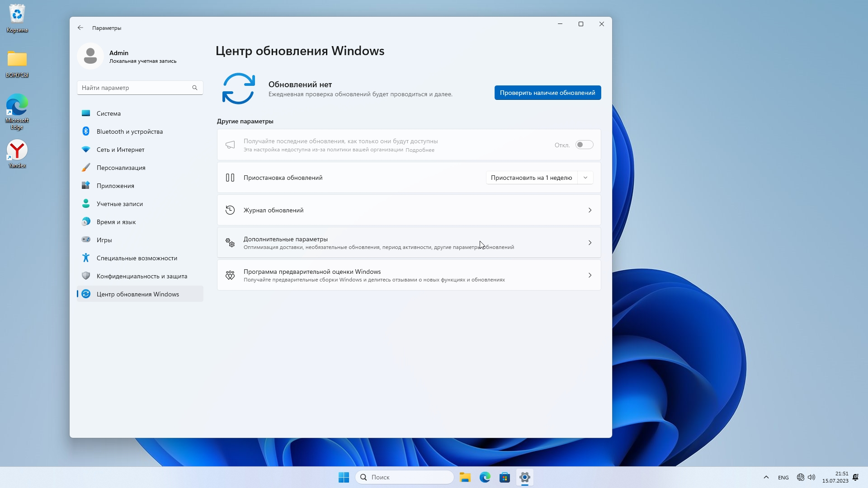Click the Специальные возможности accessibility icon
This screenshot has width=868, height=488.
click(86, 258)
